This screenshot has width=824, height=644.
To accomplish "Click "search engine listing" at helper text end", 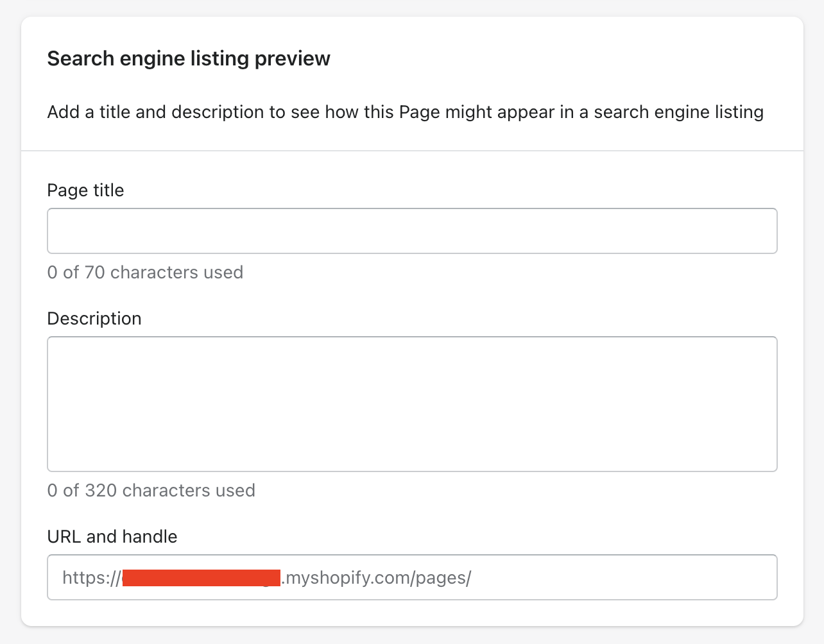I will [x=678, y=112].
